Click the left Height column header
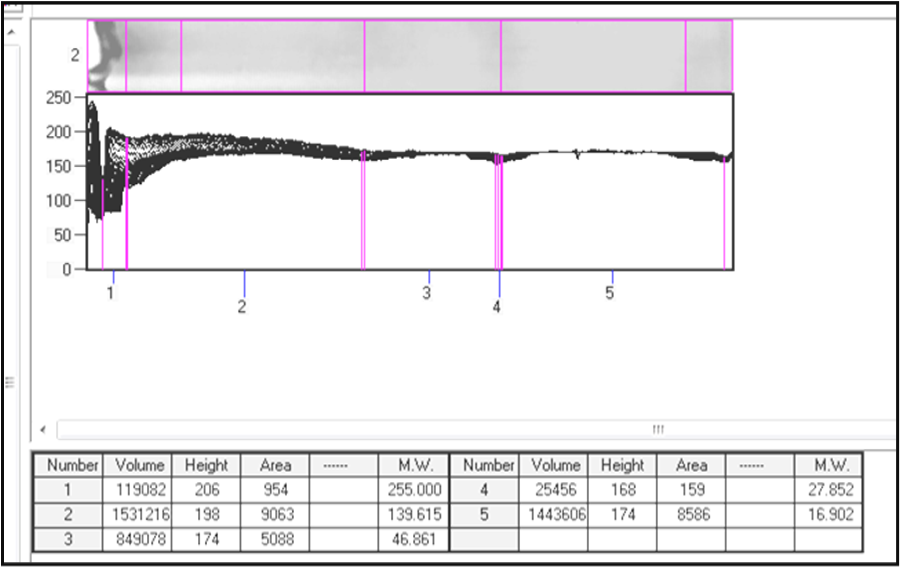 click(206, 465)
